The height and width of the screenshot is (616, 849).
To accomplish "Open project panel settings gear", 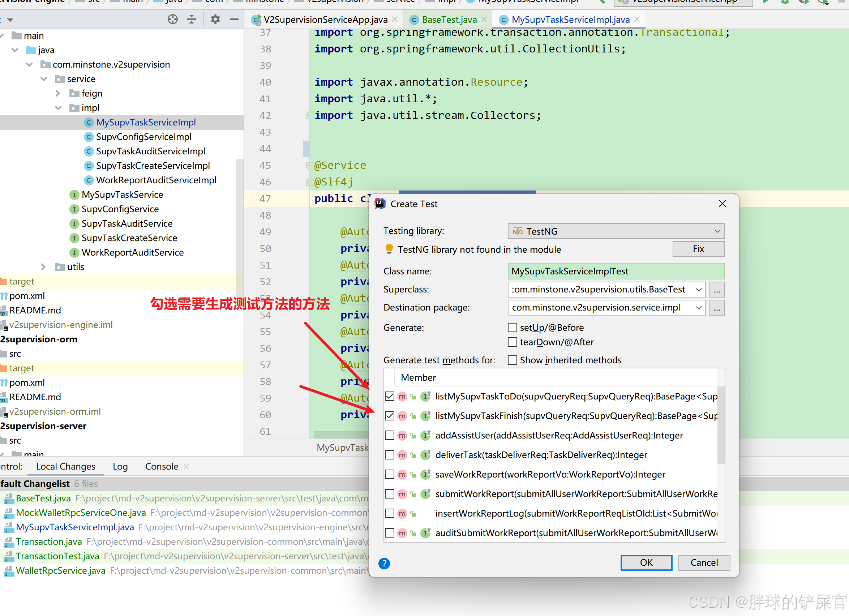I will click(215, 19).
